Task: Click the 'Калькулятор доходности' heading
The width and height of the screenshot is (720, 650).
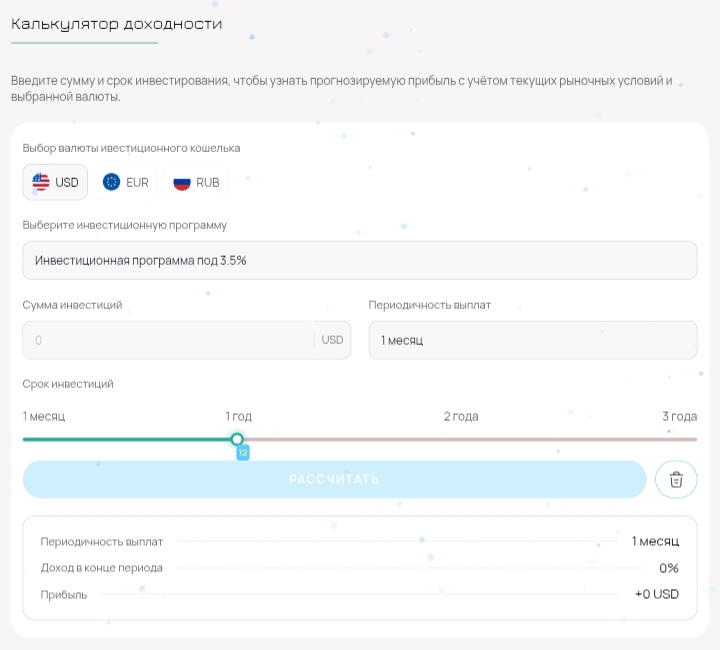Action: point(117,23)
